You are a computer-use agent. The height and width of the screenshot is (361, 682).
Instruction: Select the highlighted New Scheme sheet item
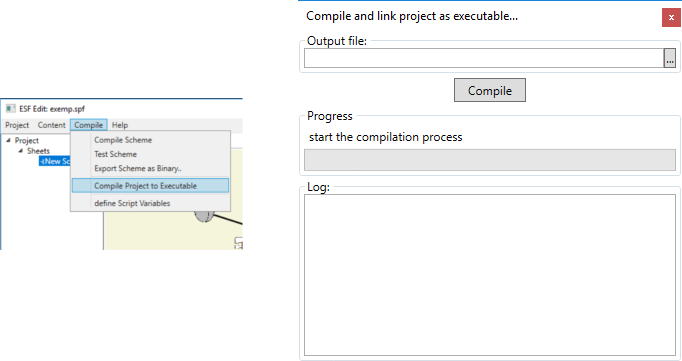tap(54, 161)
